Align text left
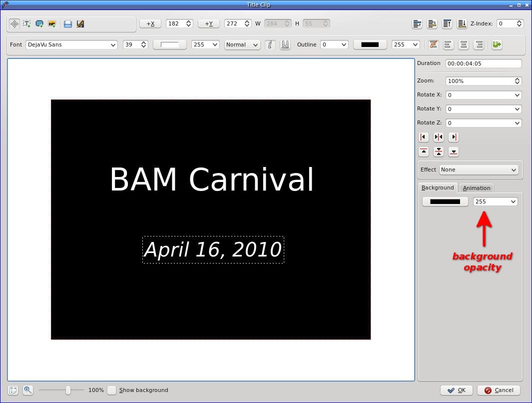Image resolution: width=532 pixels, height=403 pixels. click(448, 44)
